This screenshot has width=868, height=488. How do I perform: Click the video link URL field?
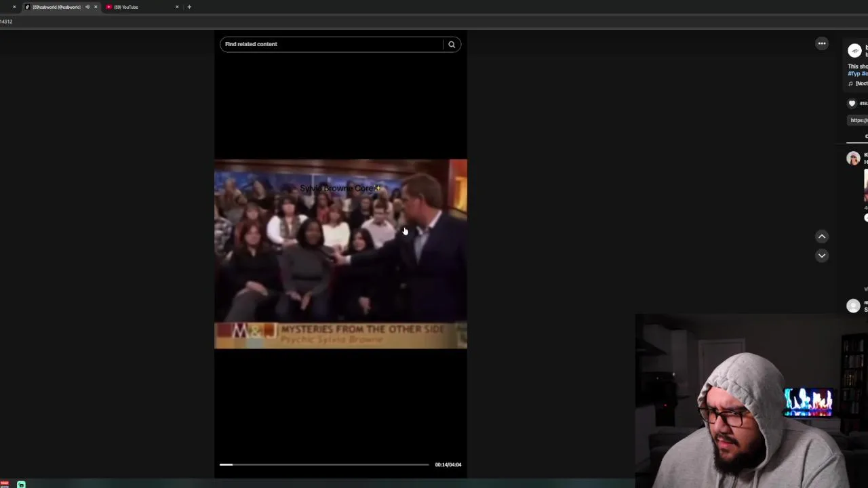click(x=859, y=120)
